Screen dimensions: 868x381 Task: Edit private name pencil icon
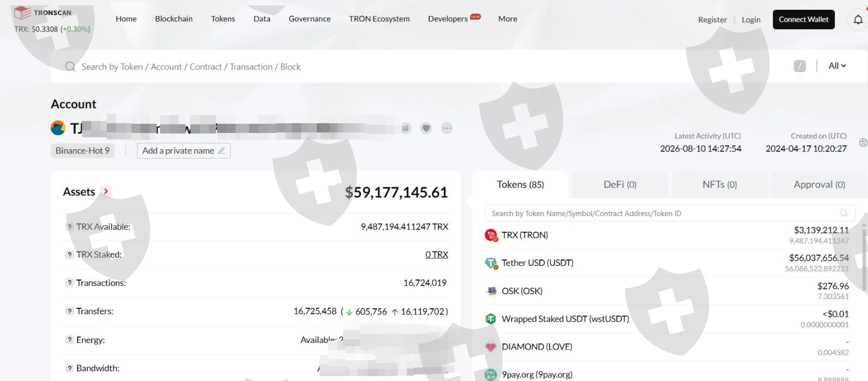pyautogui.click(x=221, y=151)
